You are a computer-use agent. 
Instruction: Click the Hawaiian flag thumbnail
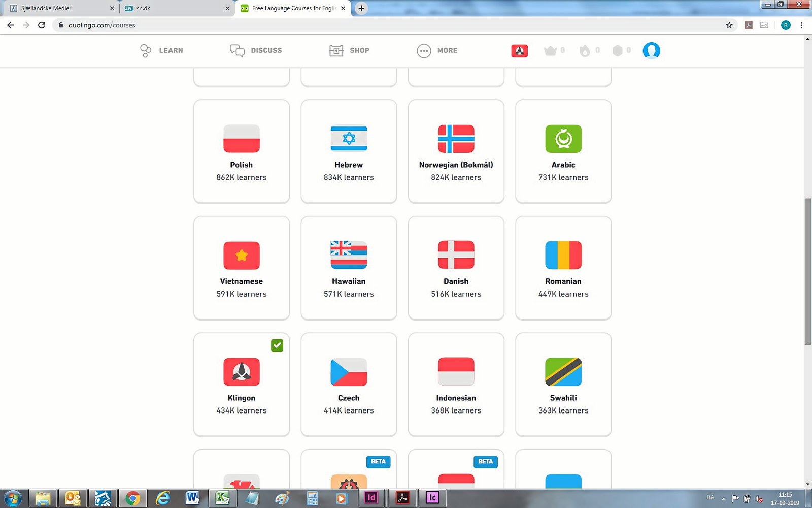pos(349,255)
